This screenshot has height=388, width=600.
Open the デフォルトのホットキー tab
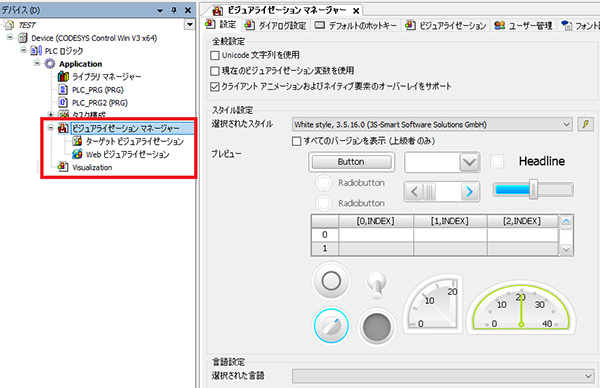coord(356,25)
